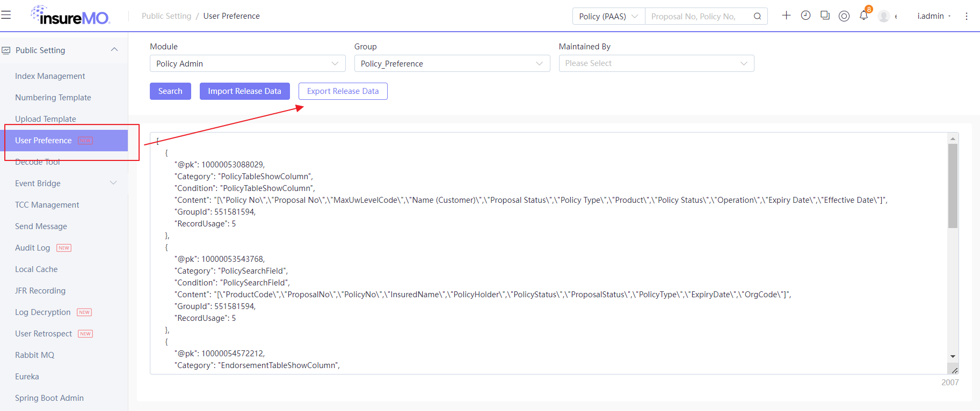Open the Module Policy Admin dropdown

tap(248, 63)
